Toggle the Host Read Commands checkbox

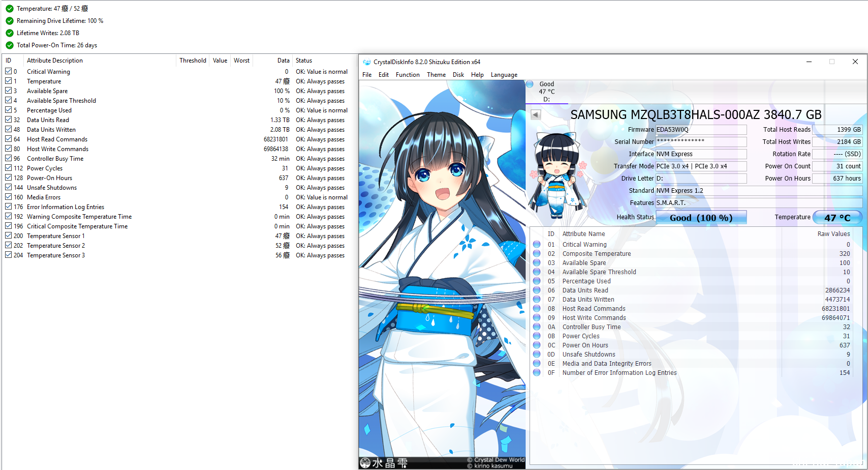coord(9,139)
